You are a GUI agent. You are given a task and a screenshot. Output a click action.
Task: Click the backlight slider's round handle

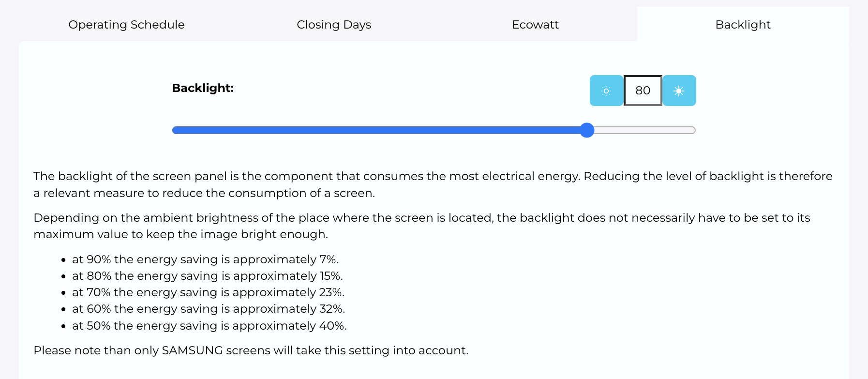[587, 130]
